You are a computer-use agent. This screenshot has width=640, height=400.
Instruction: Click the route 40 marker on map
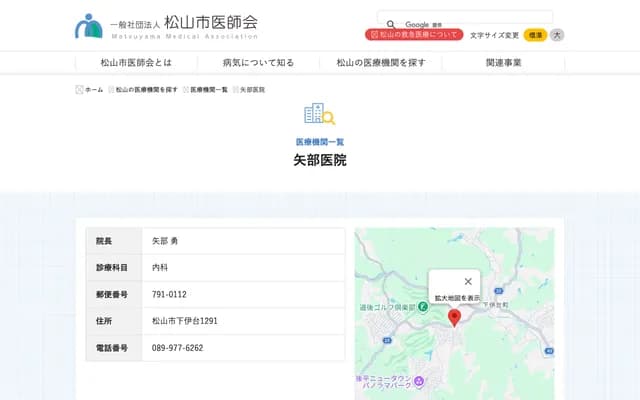tap(548, 350)
